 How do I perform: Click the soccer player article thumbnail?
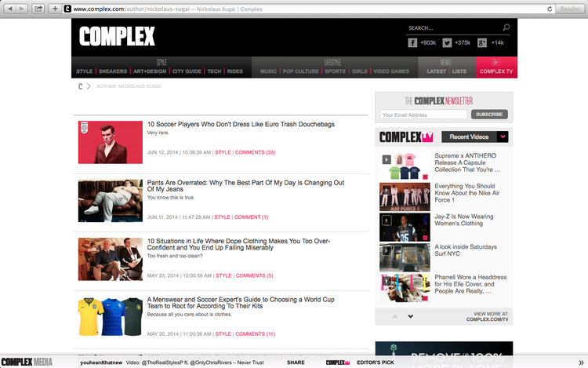pos(111,142)
